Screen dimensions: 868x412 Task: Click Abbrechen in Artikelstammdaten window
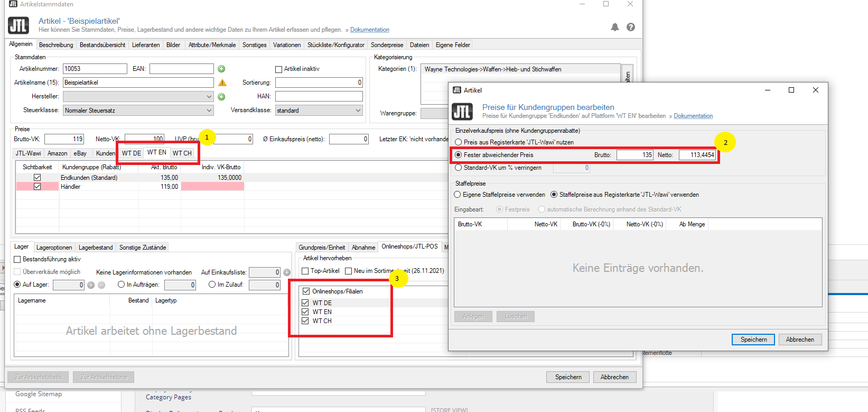[614, 377]
